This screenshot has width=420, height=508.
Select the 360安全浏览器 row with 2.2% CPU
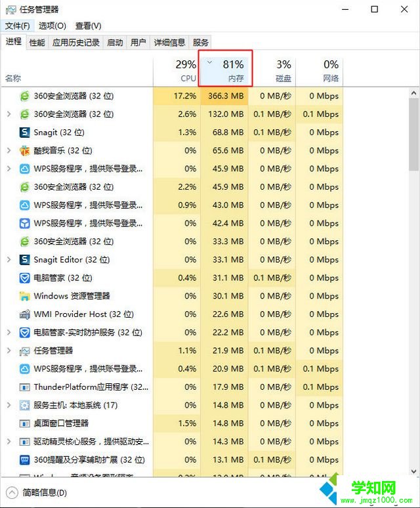tap(172, 187)
